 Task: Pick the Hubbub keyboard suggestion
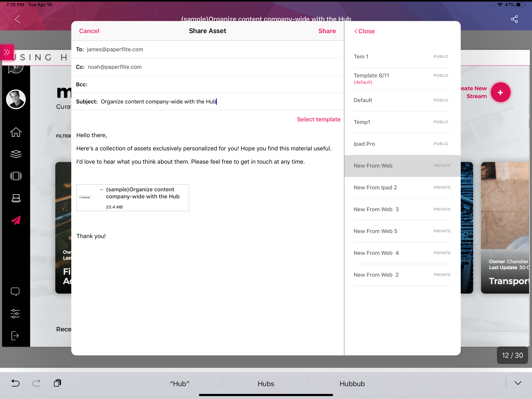coord(352,384)
